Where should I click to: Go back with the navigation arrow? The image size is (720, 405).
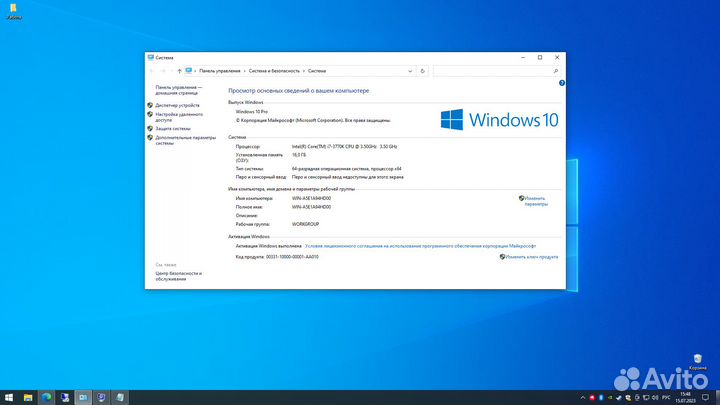tap(152, 71)
